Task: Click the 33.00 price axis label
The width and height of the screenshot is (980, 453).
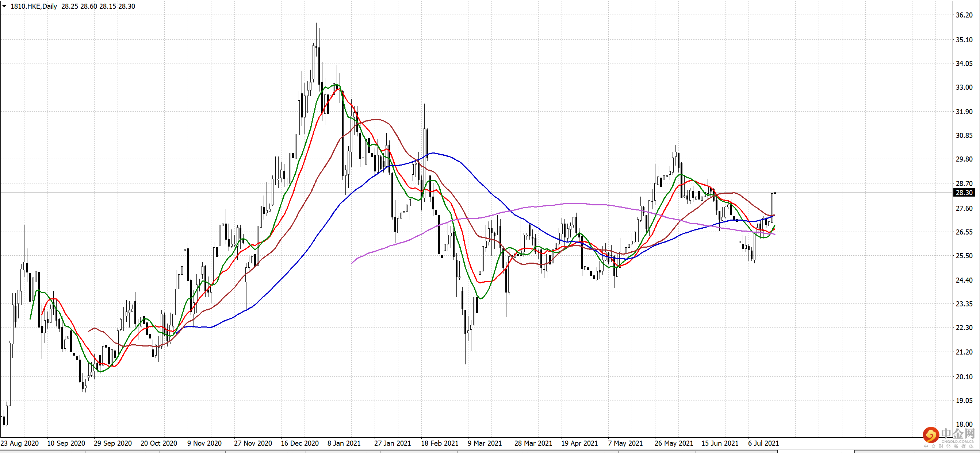Action: [964, 88]
